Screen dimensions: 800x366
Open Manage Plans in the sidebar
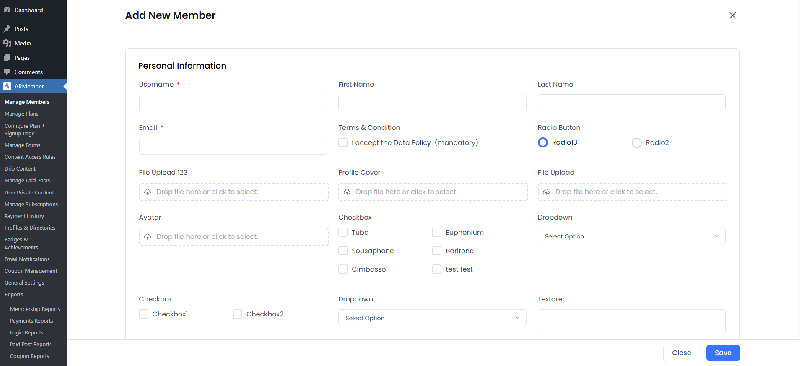[21, 114]
